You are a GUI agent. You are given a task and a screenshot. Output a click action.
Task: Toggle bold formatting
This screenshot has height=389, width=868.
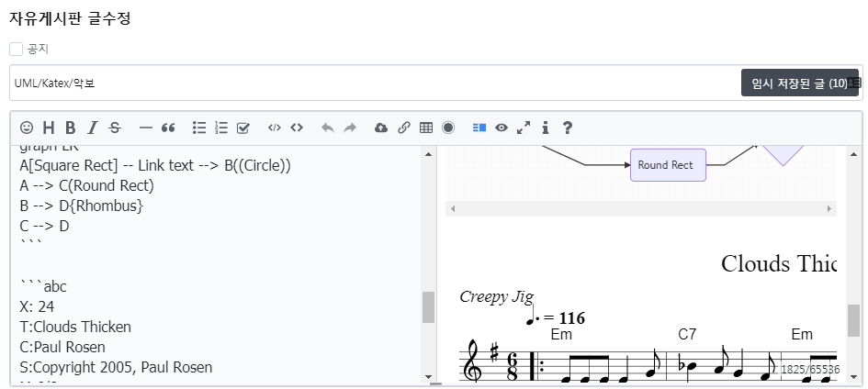[70, 128]
